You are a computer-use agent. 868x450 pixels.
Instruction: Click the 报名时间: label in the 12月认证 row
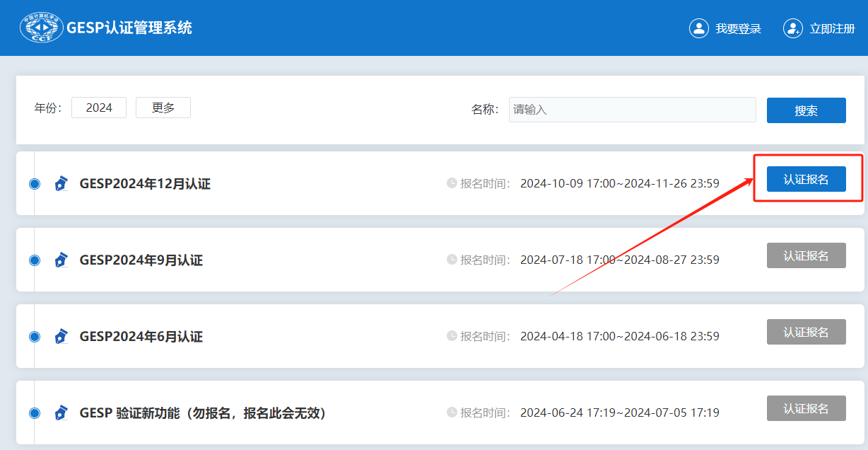point(486,184)
